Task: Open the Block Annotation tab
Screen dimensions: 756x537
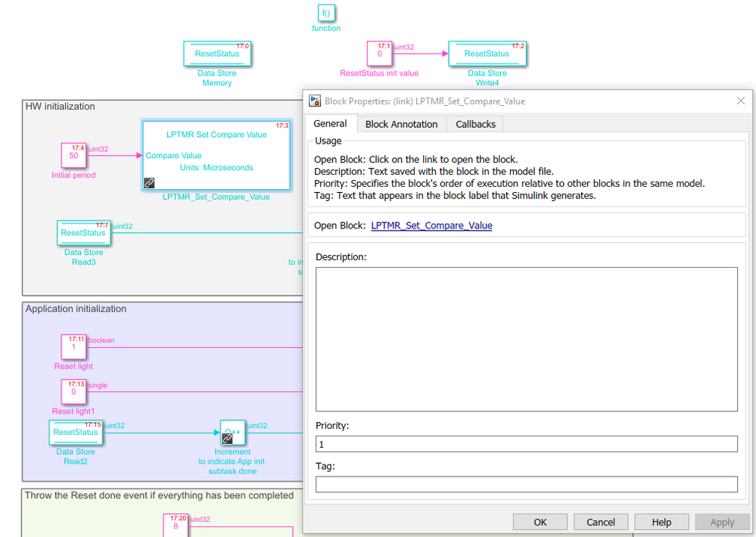Action: [x=401, y=124]
